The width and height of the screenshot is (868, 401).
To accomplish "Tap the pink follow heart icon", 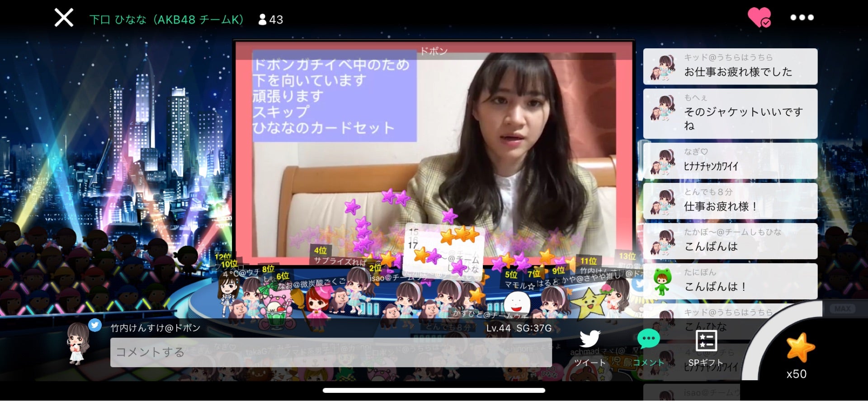I will [759, 18].
